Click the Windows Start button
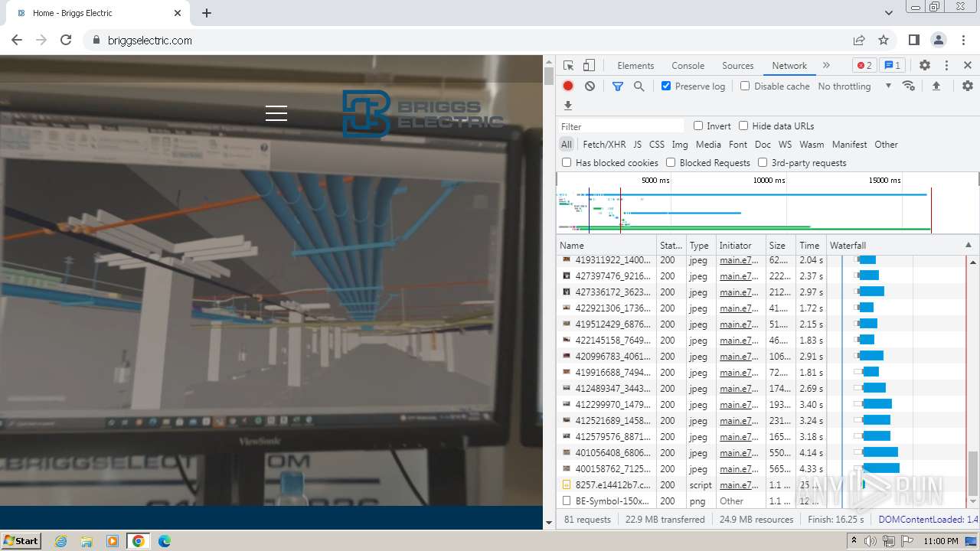Screen dimensions: 980x551 tap(21, 541)
